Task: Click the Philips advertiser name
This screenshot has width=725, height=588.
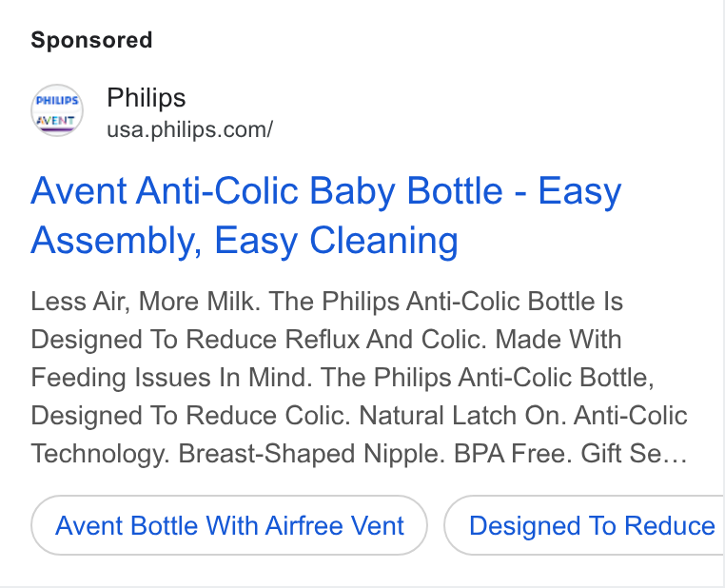Action: [147, 98]
